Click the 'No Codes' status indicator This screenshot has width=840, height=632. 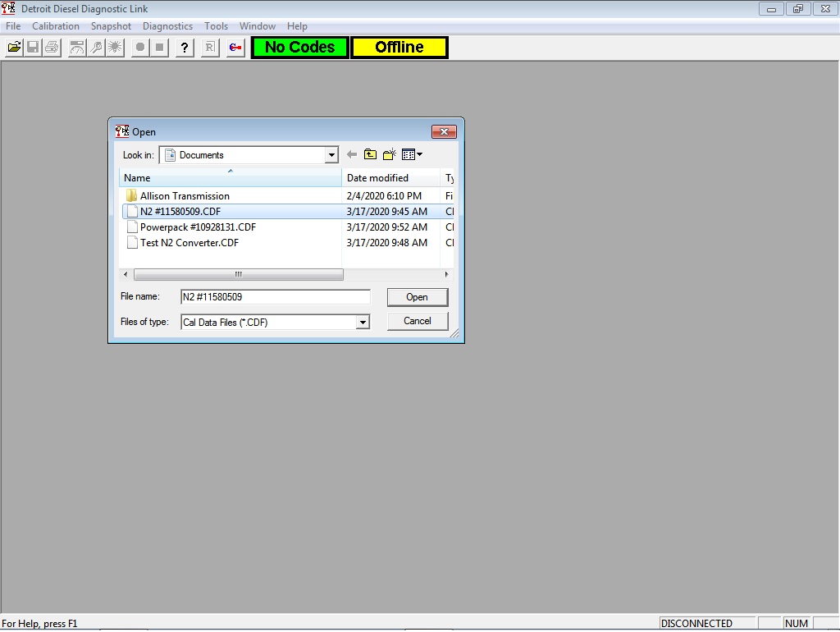299,47
